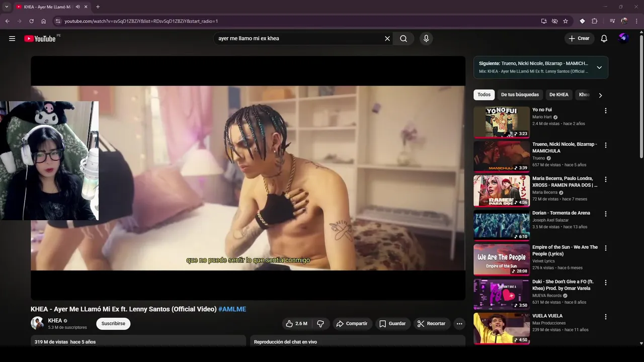Open KHEA channel avatar

[x=37, y=323]
